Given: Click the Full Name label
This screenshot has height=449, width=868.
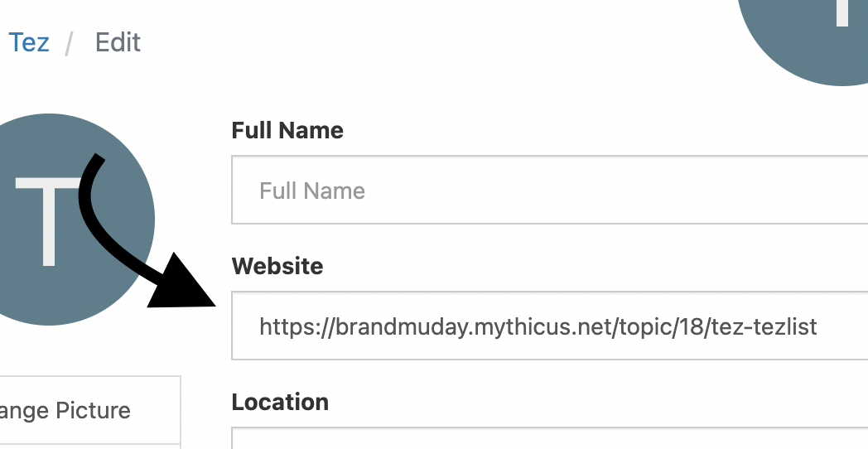Looking at the screenshot, I should (287, 130).
